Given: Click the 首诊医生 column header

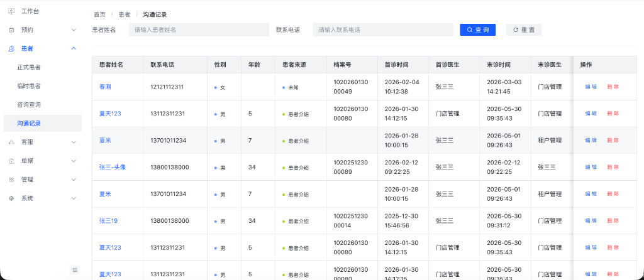Looking at the screenshot, I should pyautogui.click(x=454, y=65).
